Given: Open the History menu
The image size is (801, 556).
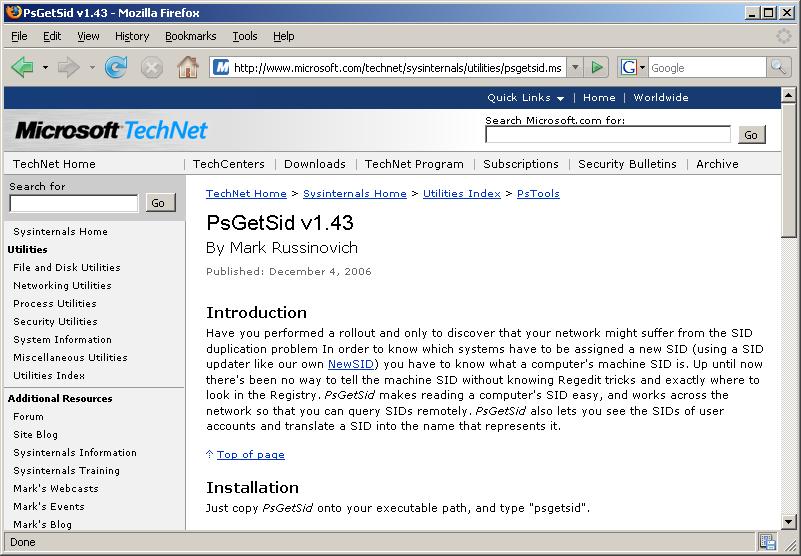Looking at the screenshot, I should click(132, 36).
